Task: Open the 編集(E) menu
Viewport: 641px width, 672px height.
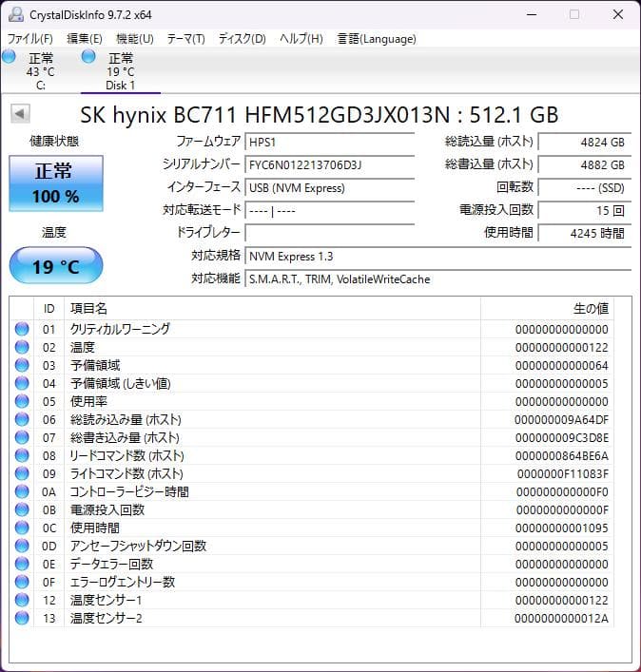Action: (85, 39)
